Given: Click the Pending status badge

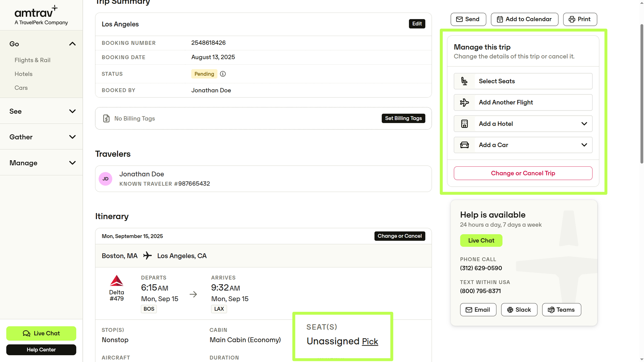Looking at the screenshot, I should pyautogui.click(x=204, y=74).
